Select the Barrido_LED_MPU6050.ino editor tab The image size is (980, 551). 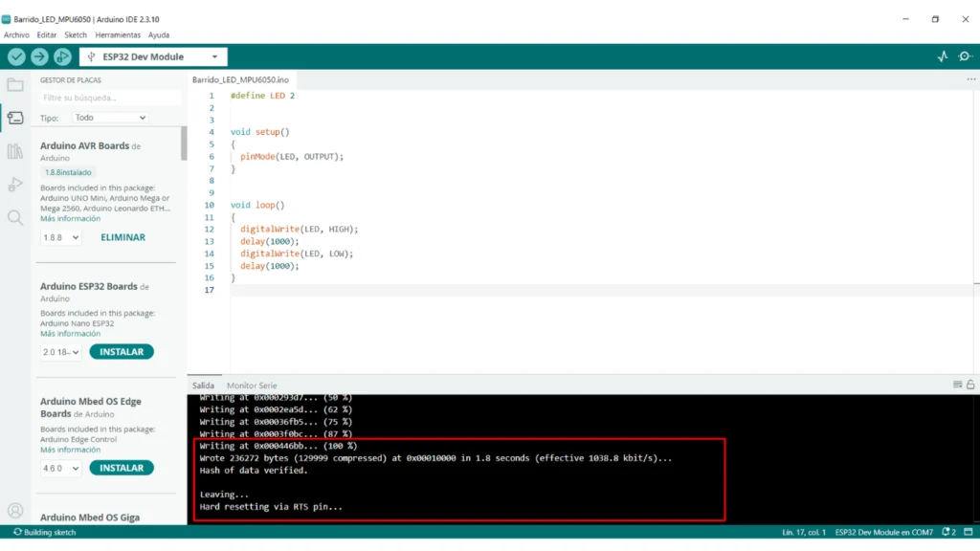coord(240,80)
